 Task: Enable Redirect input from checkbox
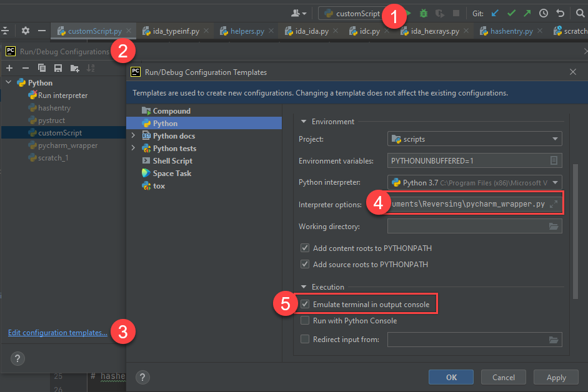coord(305,339)
